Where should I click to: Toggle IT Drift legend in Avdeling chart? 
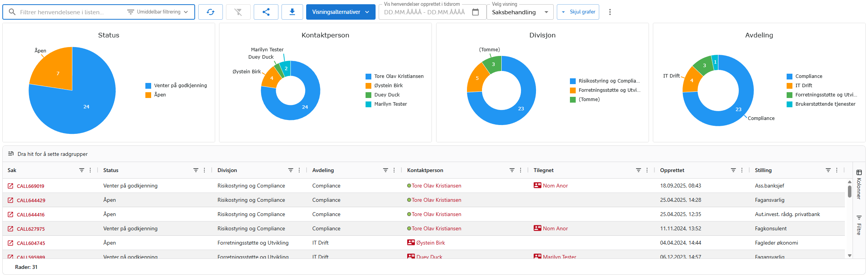coord(803,86)
